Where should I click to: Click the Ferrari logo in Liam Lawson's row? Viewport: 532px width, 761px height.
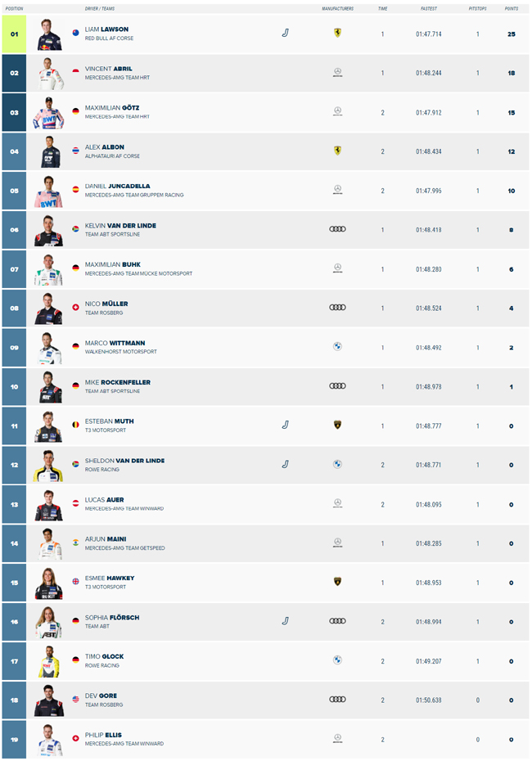pyautogui.click(x=337, y=33)
